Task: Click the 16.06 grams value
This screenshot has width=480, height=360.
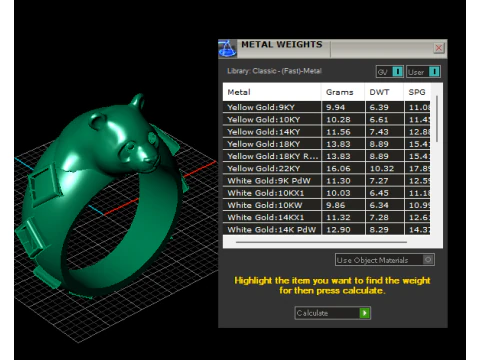Action: [x=338, y=169]
